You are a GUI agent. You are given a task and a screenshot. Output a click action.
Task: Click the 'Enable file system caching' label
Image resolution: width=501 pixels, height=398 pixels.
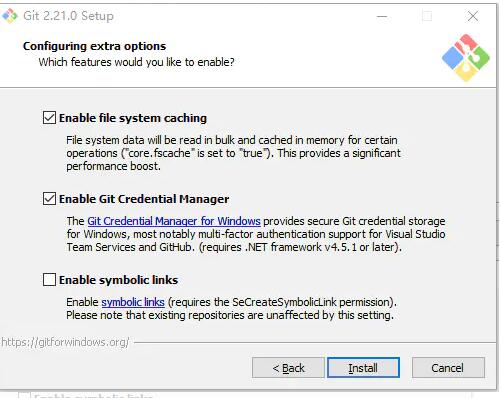(133, 118)
